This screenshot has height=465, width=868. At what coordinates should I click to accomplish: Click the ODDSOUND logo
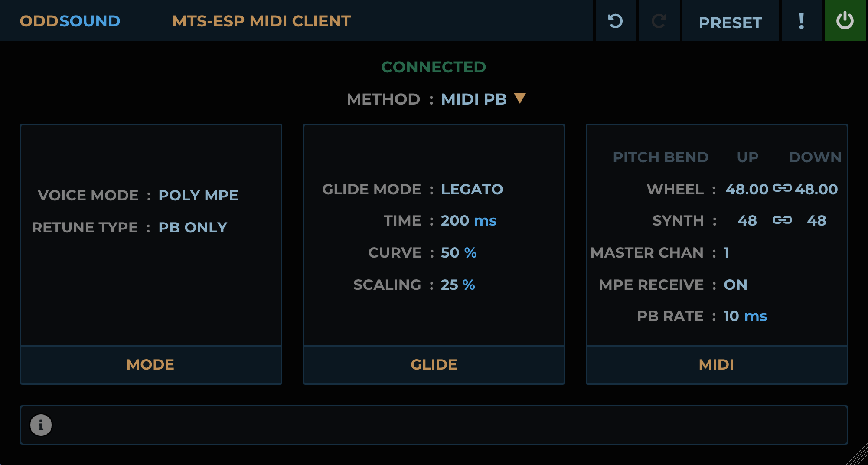[x=70, y=21]
